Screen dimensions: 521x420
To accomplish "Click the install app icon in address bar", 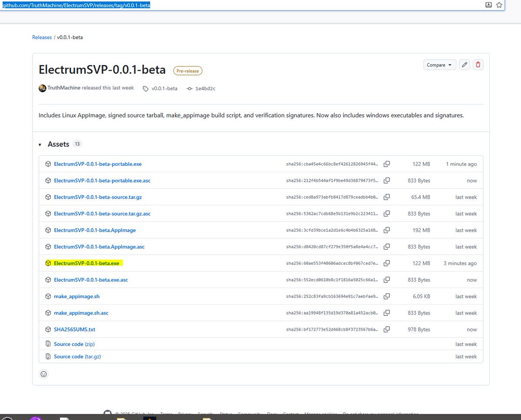I will click(x=488, y=5).
